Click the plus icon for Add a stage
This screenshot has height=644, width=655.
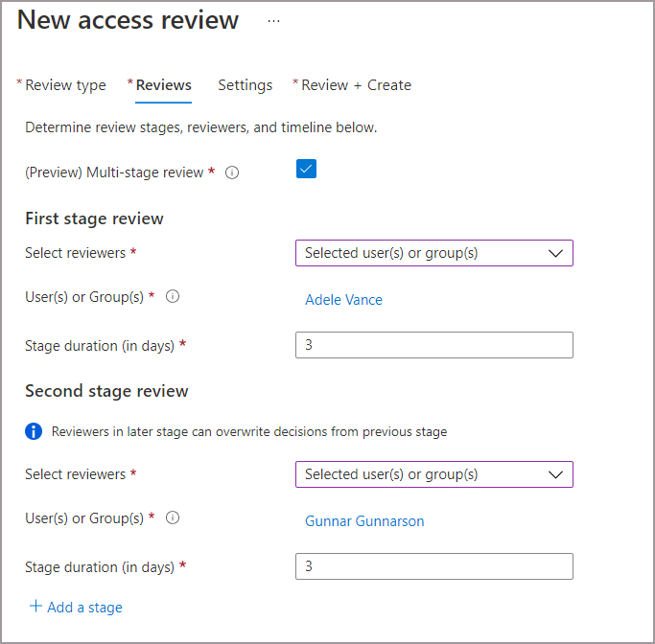(x=35, y=607)
